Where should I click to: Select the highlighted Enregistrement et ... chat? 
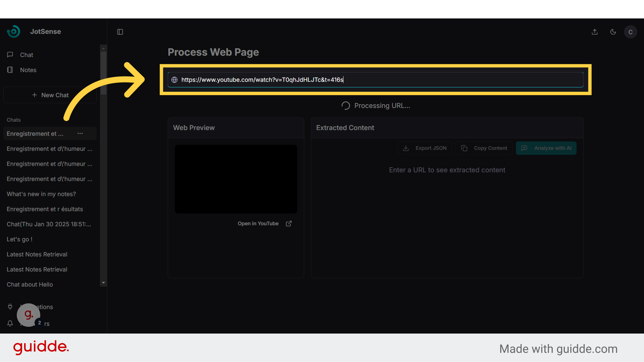(35, 134)
